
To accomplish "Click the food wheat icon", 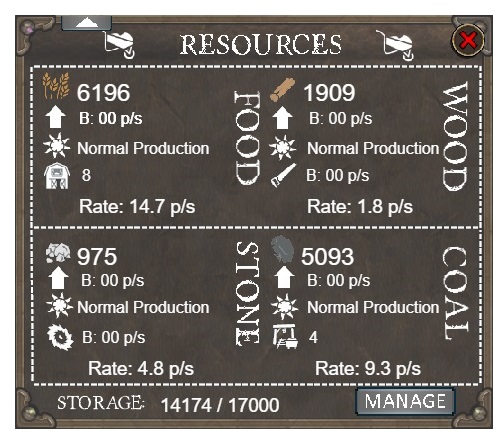I will 56,86.
